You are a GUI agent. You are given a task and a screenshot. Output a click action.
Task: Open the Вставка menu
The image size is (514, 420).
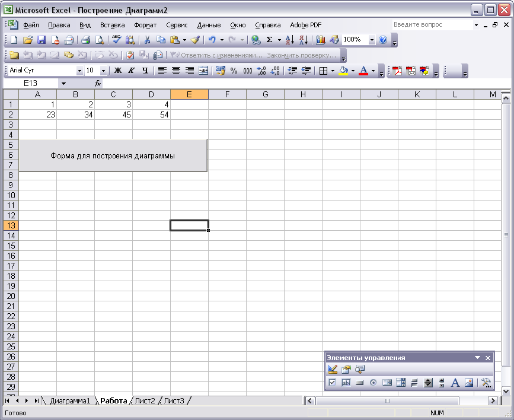coord(113,25)
